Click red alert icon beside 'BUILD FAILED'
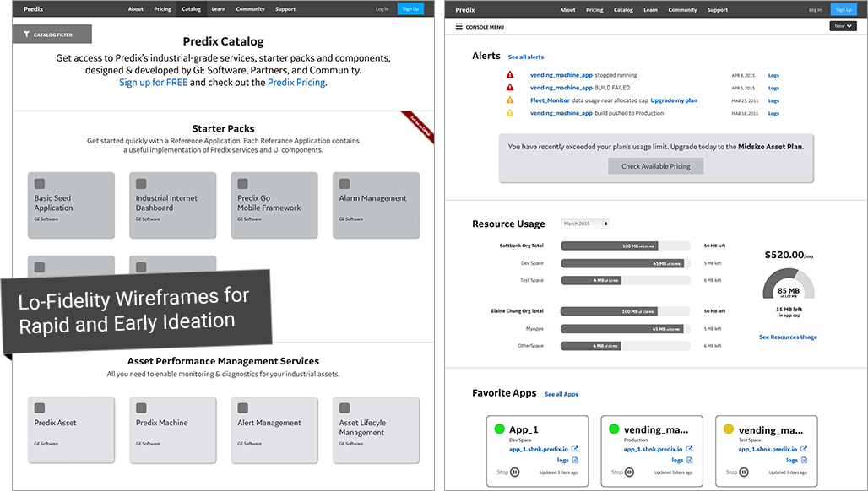This screenshot has width=868, height=491. [510, 88]
